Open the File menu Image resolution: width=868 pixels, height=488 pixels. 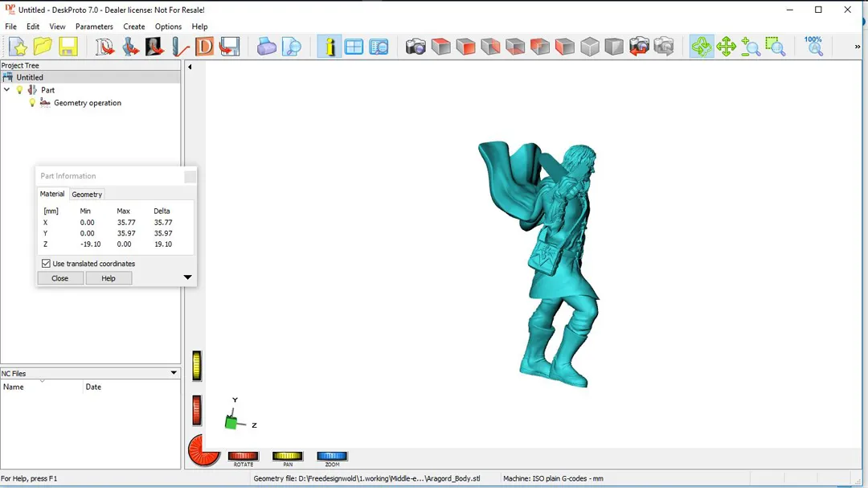[x=10, y=27]
